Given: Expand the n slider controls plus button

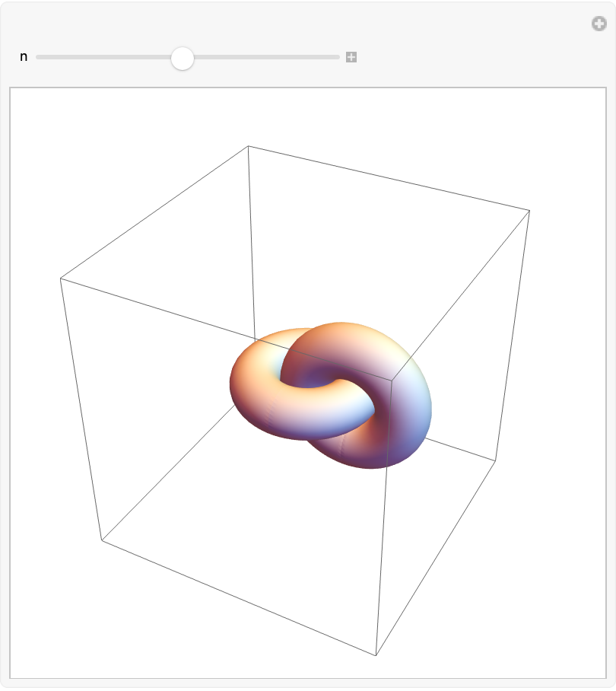Looking at the screenshot, I should click(x=351, y=57).
